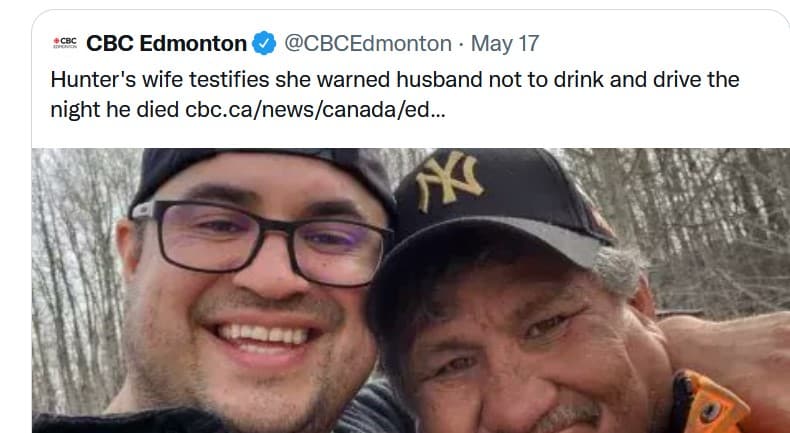The width and height of the screenshot is (790, 433).
Task: Click the words "night he died"
Action: [119, 108]
